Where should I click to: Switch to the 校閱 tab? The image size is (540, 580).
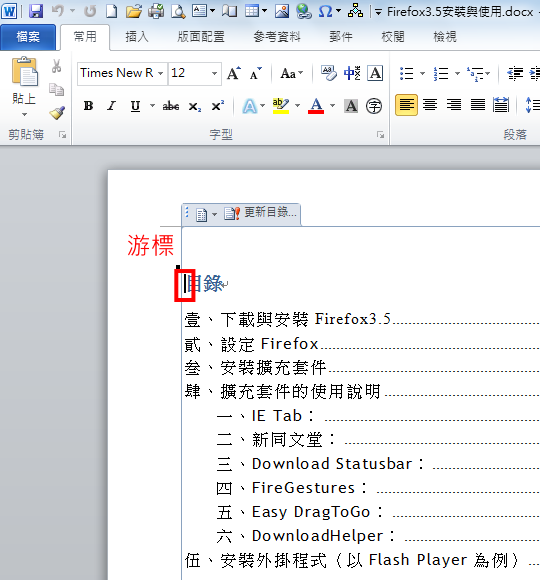click(393, 37)
